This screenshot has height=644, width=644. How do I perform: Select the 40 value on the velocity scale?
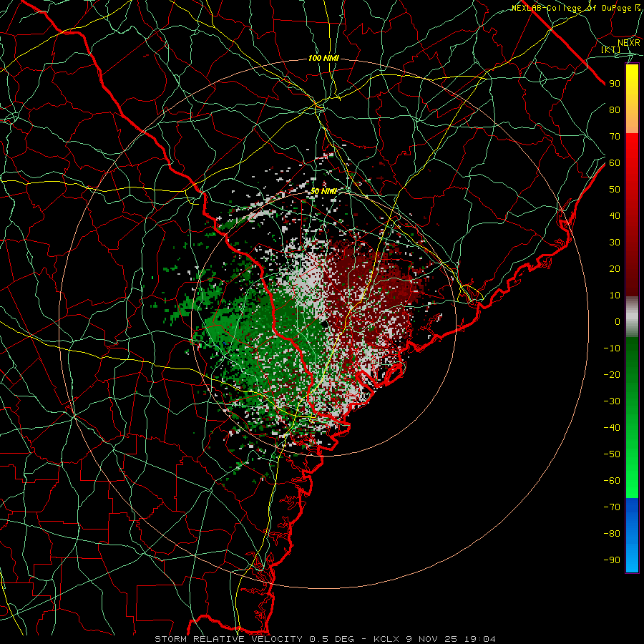615,216
